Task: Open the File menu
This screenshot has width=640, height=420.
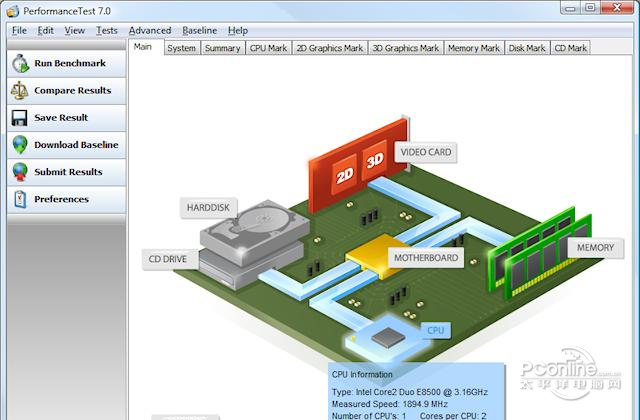Action: pyautogui.click(x=19, y=31)
